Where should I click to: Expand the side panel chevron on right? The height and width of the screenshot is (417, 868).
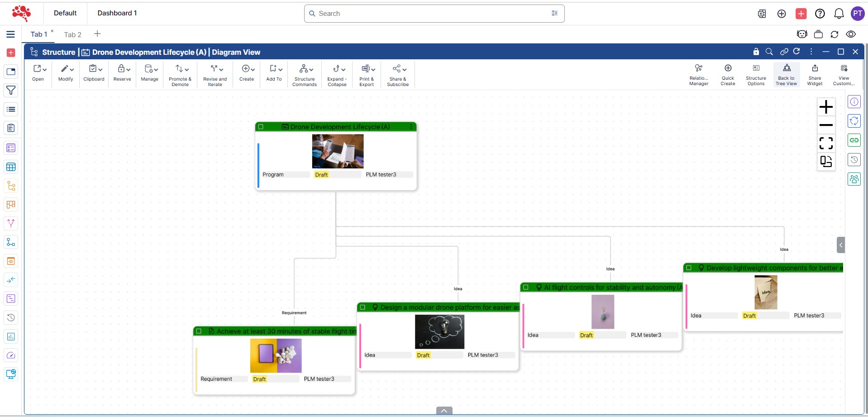click(x=840, y=245)
